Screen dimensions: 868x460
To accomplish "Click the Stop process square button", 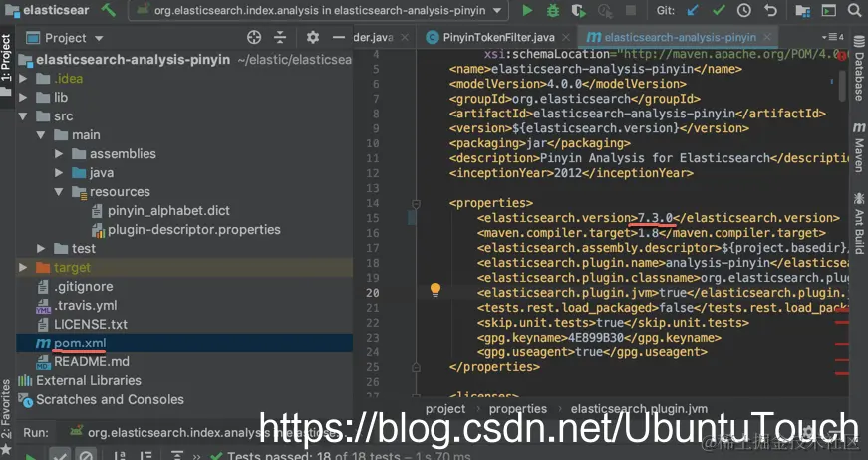I will 630,10.
